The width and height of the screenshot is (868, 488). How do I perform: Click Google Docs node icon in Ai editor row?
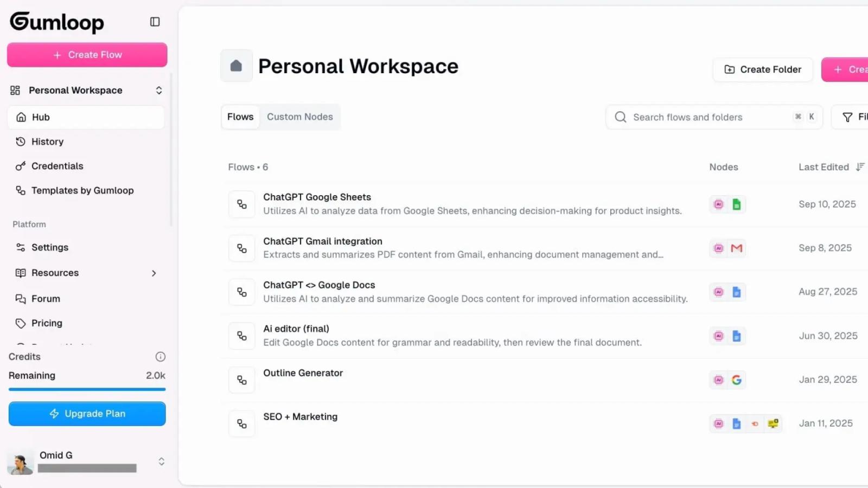click(x=737, y=336)
